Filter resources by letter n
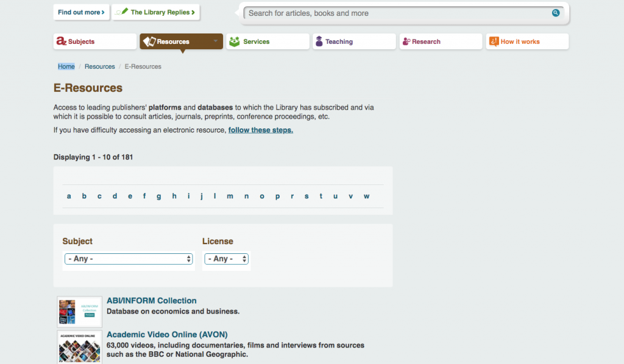Viewport: 624px width, 364px height. pyautogui.click(x=247, y=196)
